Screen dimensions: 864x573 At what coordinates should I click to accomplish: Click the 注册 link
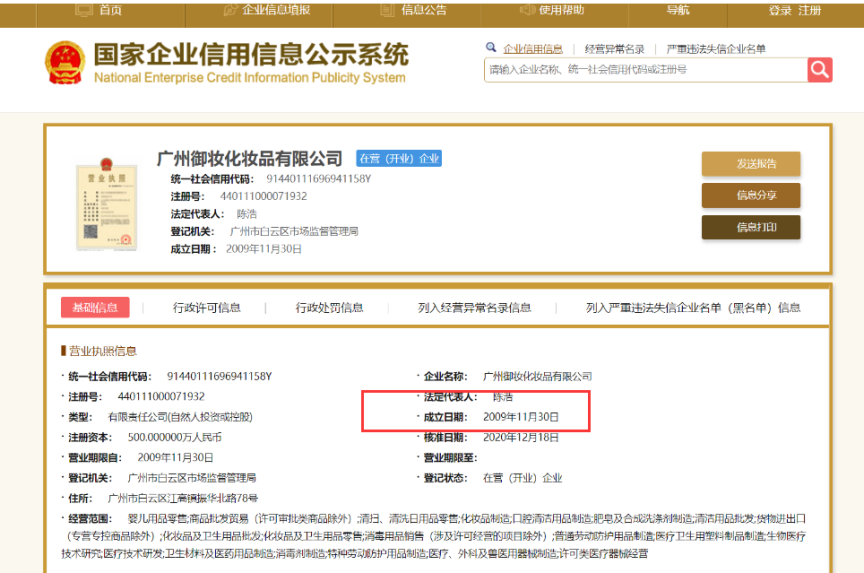[809, 10]
